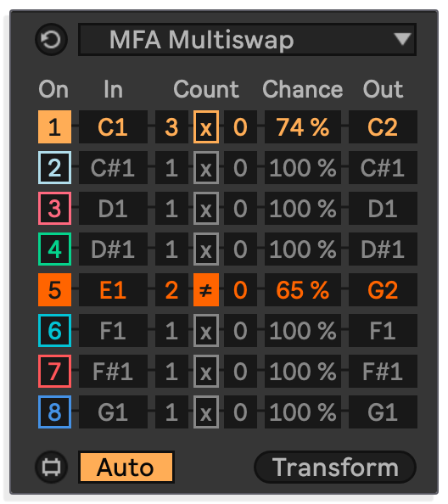Toggle the not-equal count mode in E1 row

206,289
